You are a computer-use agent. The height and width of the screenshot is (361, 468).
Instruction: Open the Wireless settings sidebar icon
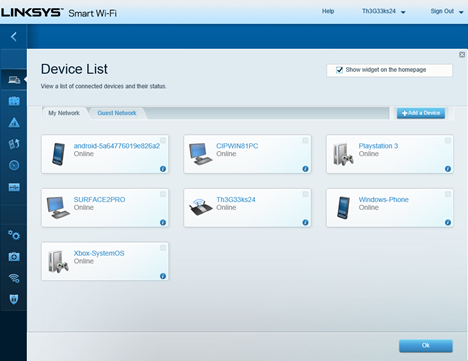coord(14,278)
